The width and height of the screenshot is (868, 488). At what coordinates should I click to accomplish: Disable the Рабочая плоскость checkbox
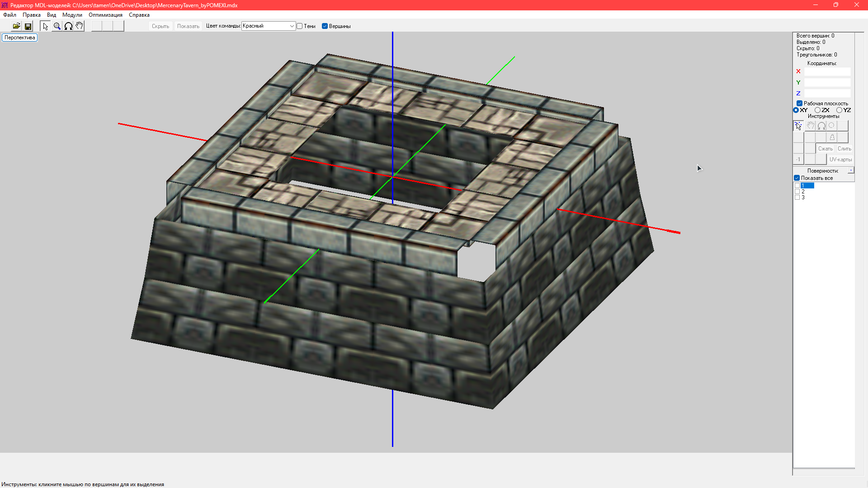799,103
